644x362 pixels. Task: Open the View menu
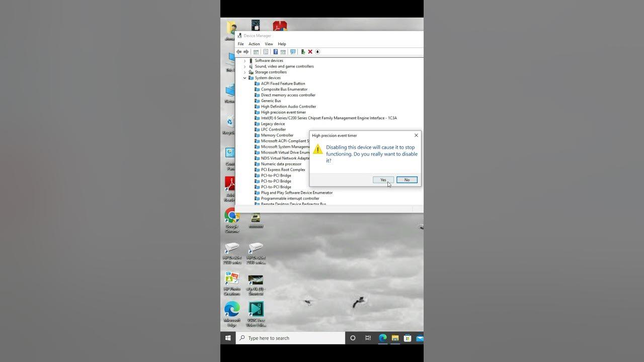269,44
